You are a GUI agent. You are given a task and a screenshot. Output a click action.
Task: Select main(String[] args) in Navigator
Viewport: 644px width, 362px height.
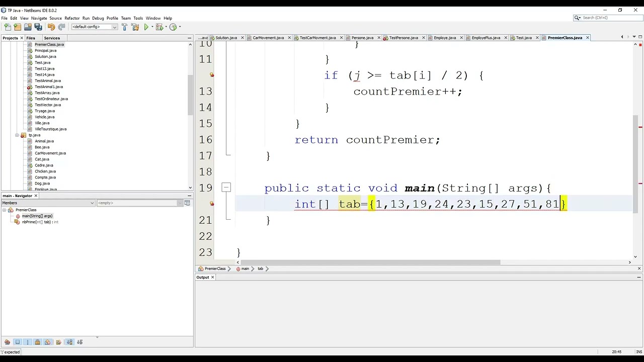point(37,216)
